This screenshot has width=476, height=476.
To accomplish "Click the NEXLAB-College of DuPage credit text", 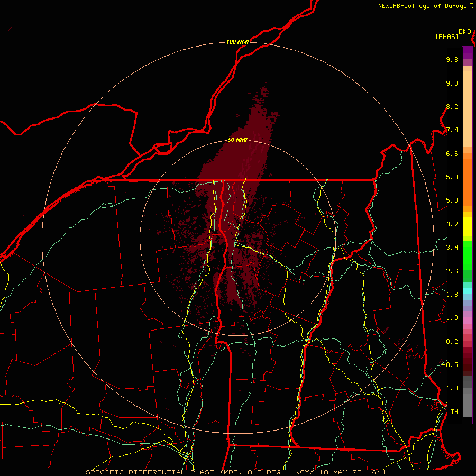I will point(422,6).
